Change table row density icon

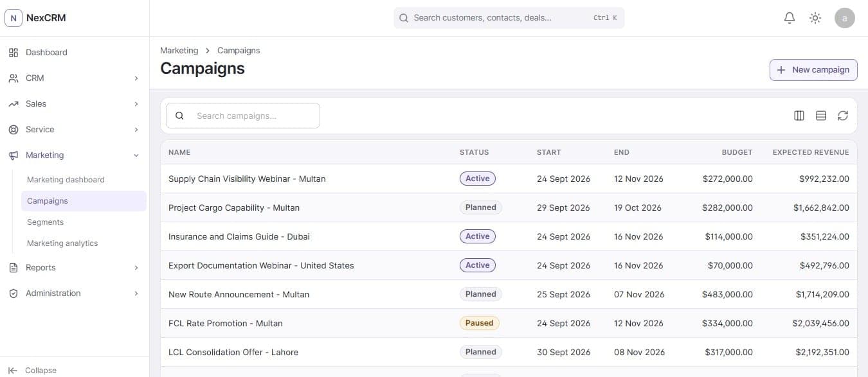point(821,116)
